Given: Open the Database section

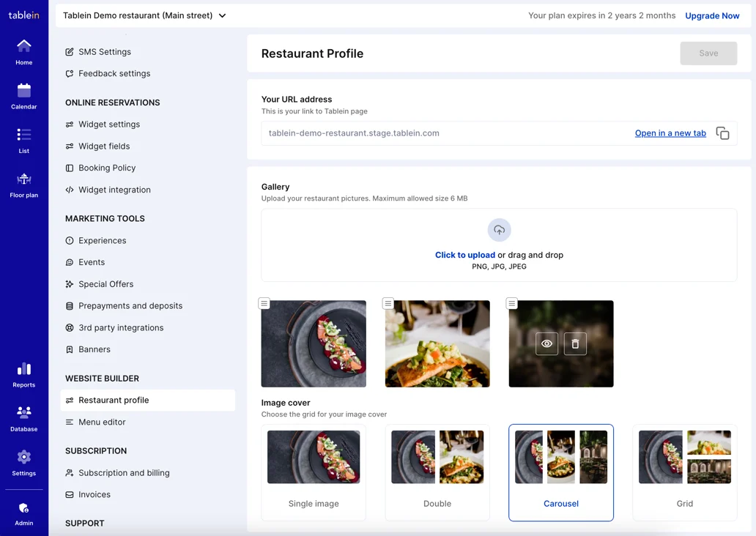Looking at the screenshot, I should [23, 419].
